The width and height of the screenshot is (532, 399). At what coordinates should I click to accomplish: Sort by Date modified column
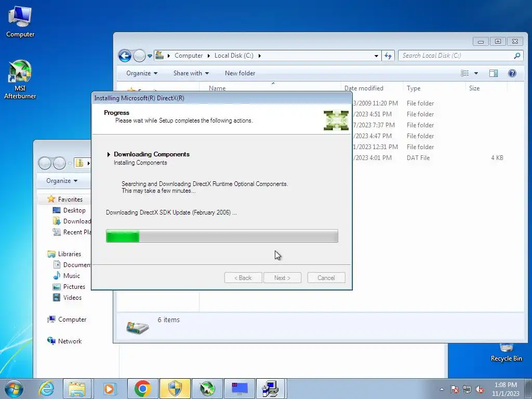[372, 88]
